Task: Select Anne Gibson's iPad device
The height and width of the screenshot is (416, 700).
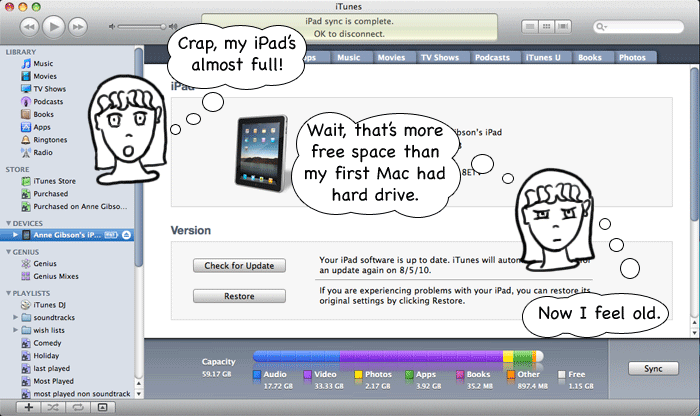Action: point(67,235)
